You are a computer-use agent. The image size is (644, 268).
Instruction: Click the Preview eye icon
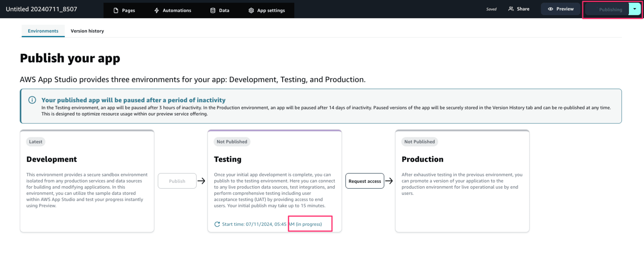tap(551, 9)
